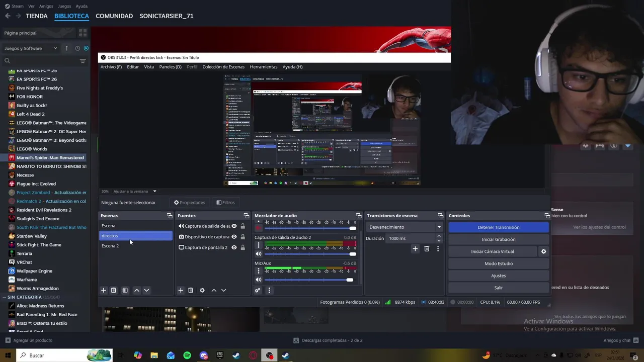Open OBS Colección de Escenas menu
Viewport: 644px width, 362px height.
(223, 67)
